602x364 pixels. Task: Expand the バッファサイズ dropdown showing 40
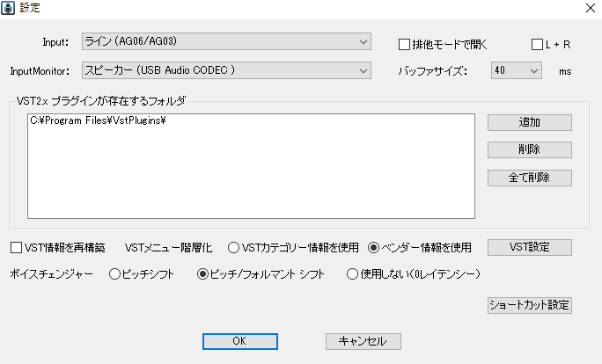tap(517, 70)
